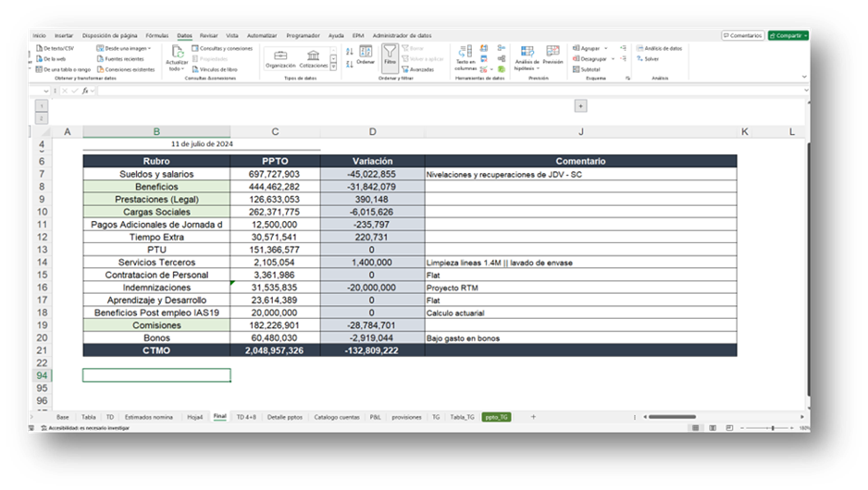Click the Solver analysis tool
The width and height of the screenshot is (868, 490).
651,58
